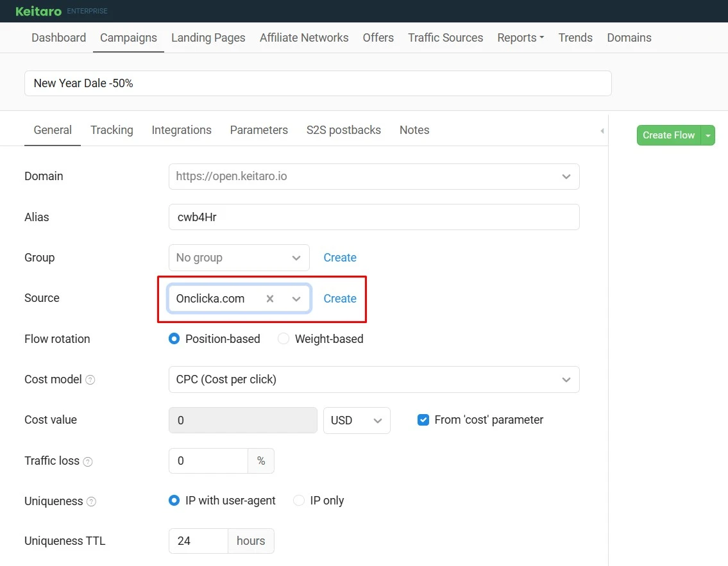
Task: Select Weight-based flow rotation
Action: [x=284, y=339]
